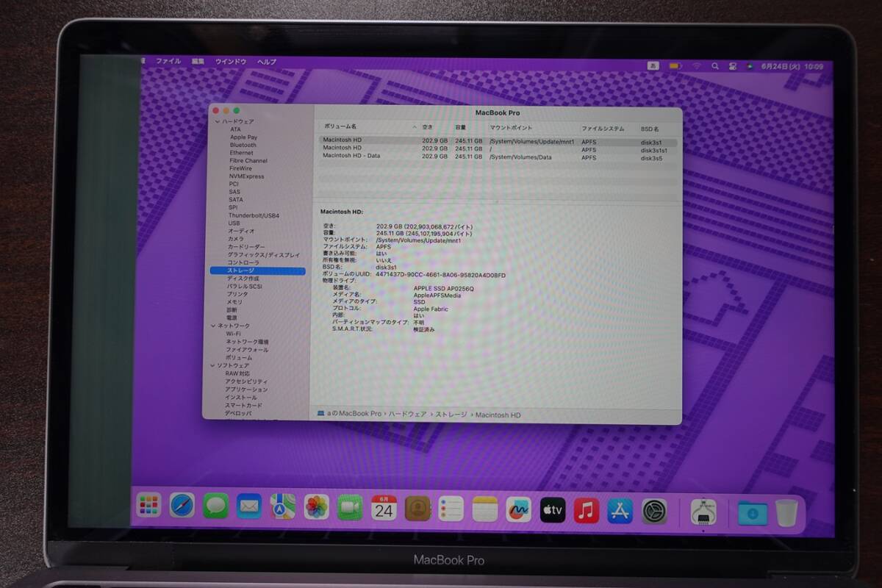Open the Wi-Fi status menu in menu bar
The height and width of the screenshot is (588, 882).
pyautogui.click(x=695, y=66)
